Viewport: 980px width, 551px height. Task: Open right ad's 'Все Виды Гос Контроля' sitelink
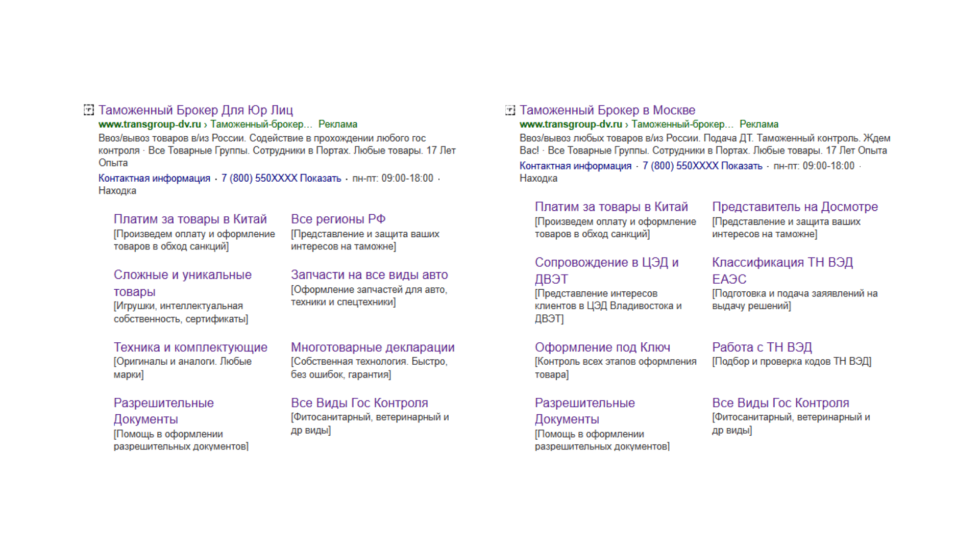[780, 403]
